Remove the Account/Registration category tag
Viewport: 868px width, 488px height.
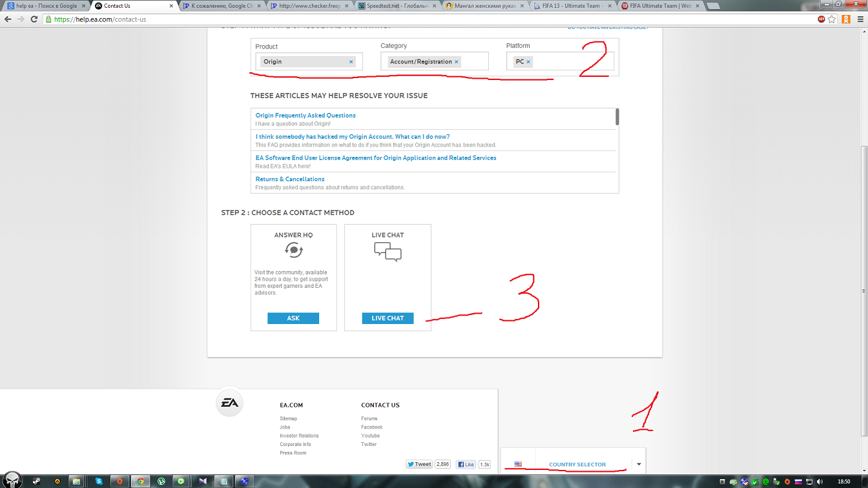coord(457,62)
